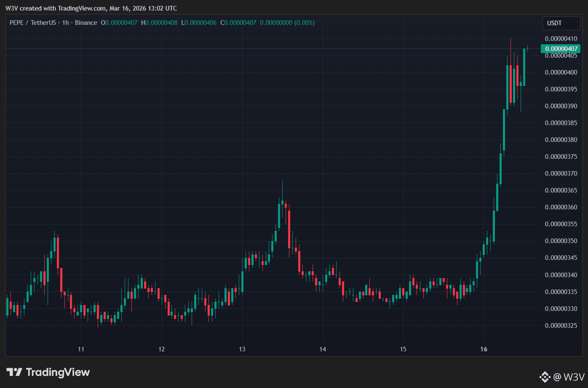This screenshot has height=388, width=588.
Task: Click the change value 0.00000000 (0.00%)
Action: click(287, 23)
